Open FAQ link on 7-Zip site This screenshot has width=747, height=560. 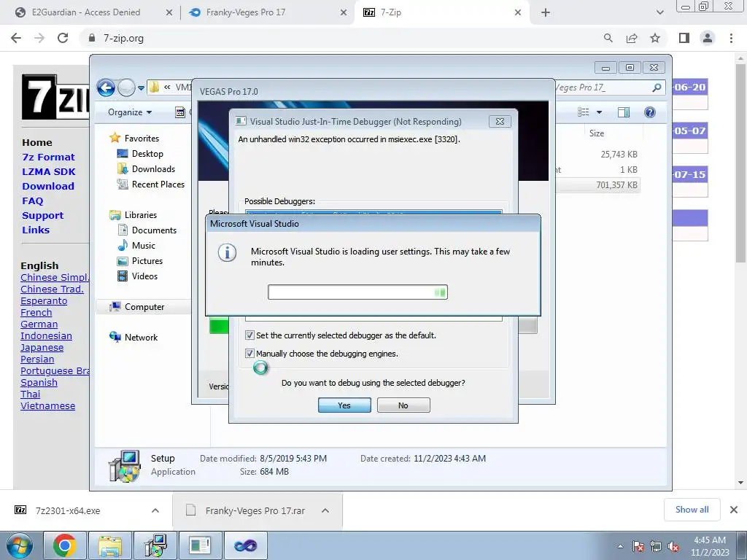click(x=32, y=201)
